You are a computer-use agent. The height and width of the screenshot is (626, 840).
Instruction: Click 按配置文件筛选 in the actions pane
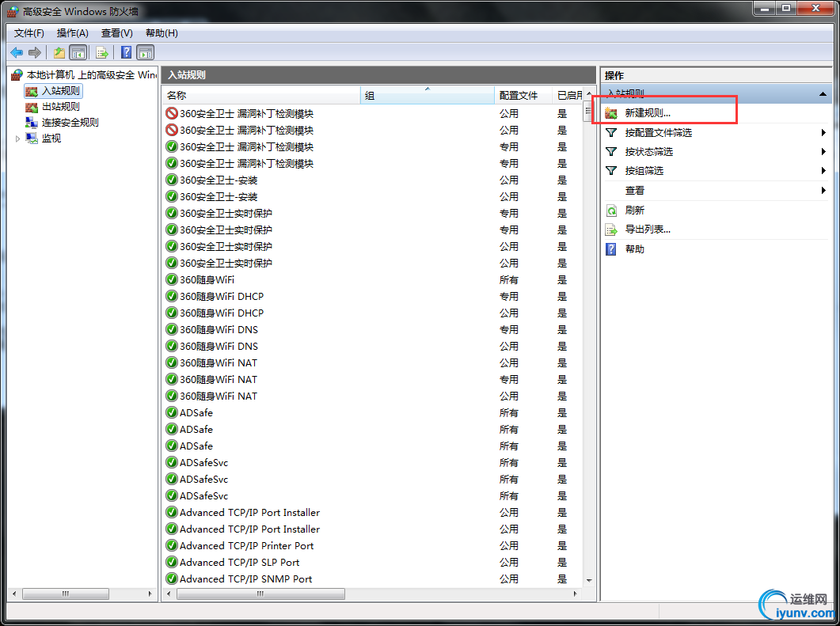point(659,132)
